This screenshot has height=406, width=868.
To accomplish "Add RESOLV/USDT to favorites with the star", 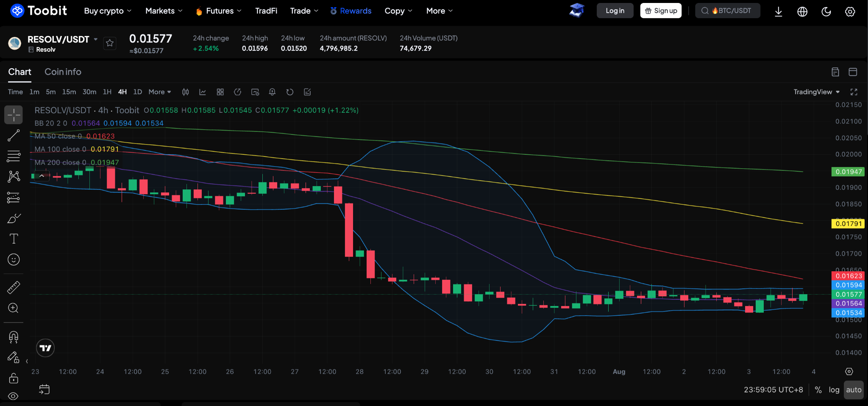I will (110, 43).
